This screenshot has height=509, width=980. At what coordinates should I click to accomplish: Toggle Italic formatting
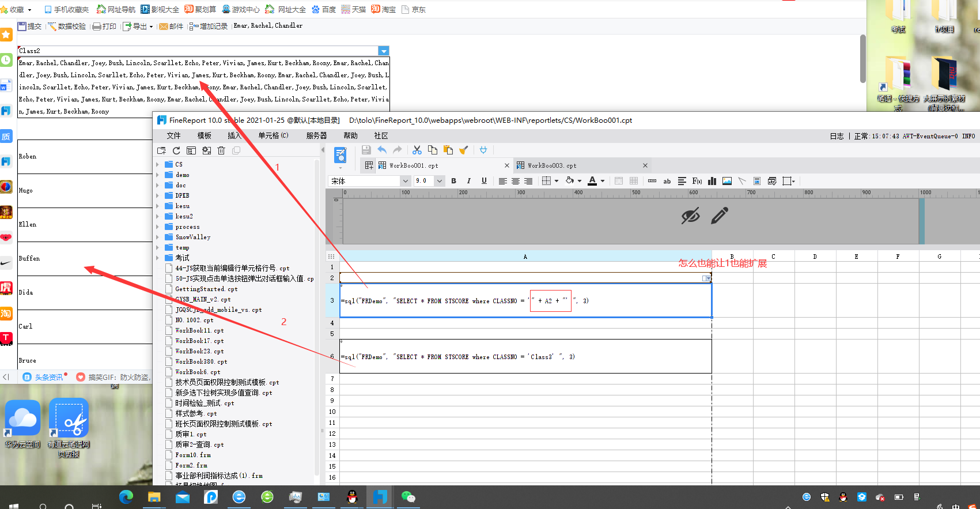[469, 181]
